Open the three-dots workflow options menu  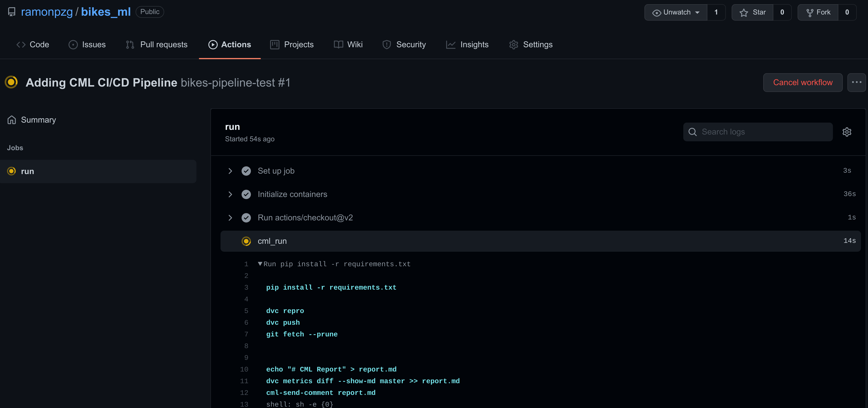[x=857, y=83]
